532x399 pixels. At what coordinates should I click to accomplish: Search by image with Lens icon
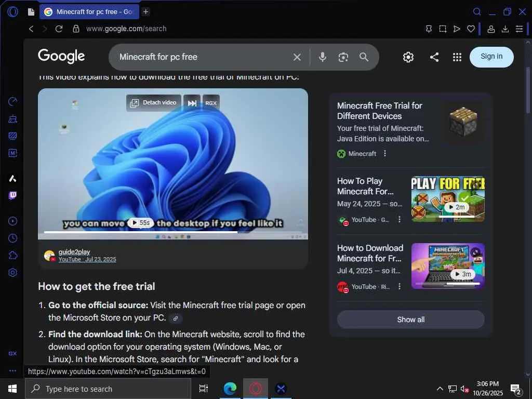pos(343,57)
